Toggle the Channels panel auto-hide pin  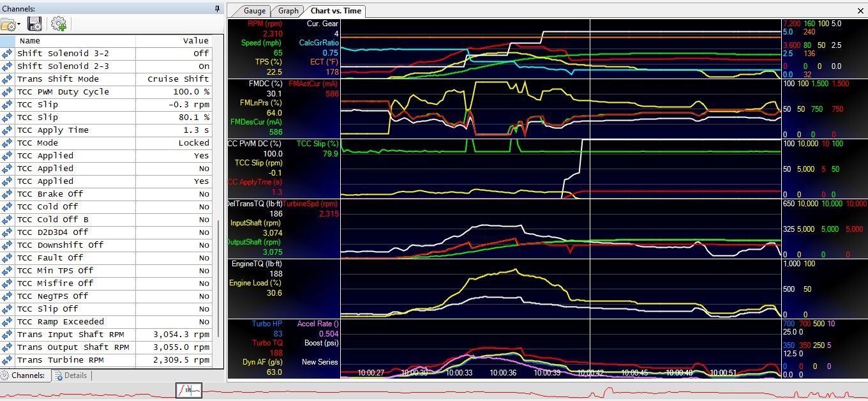pyautogui.click(x=217, y=9)
